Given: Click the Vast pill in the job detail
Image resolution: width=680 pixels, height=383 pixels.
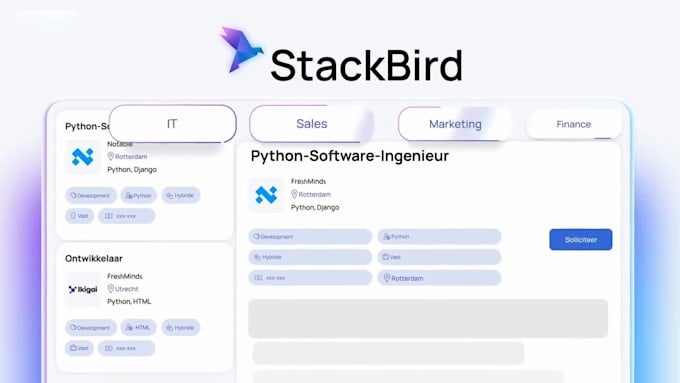Looking at the screenshot, I should click(439, 257).
